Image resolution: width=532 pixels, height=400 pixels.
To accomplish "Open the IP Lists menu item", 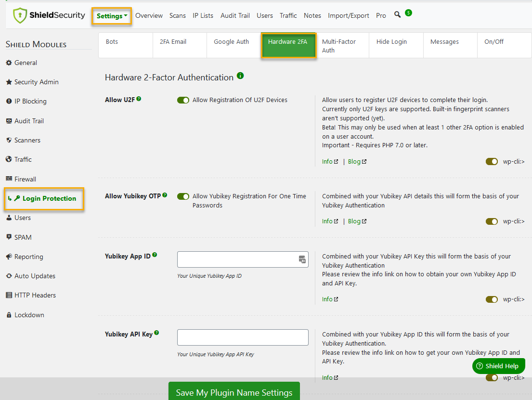I will (203, 15).
